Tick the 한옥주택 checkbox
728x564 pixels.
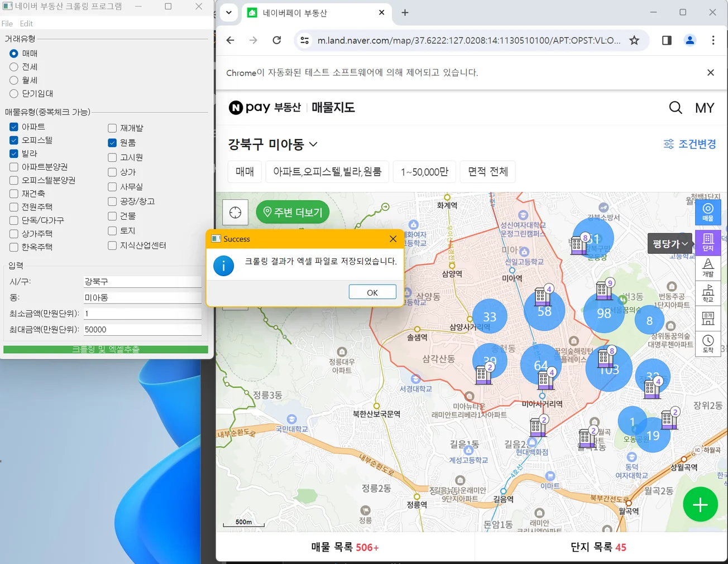click(14, 247)
